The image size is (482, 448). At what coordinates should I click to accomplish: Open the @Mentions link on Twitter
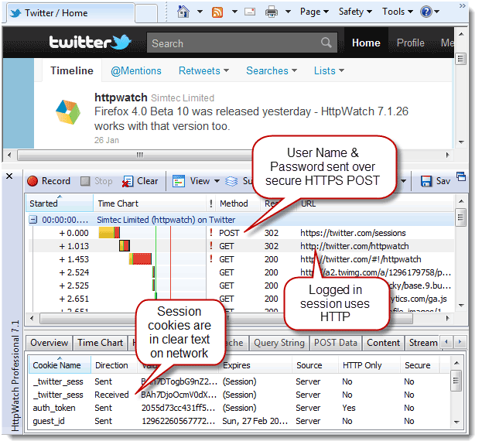click(x=136, y=70)
